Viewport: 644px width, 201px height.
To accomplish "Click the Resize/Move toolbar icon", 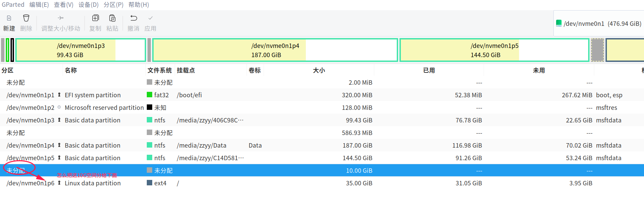I will [x=61, y=18].
